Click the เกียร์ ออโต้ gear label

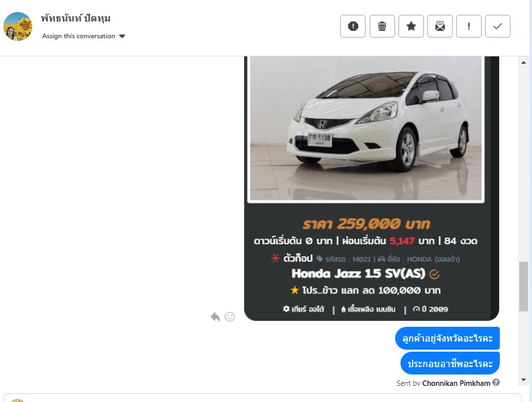tap(303, 309)
